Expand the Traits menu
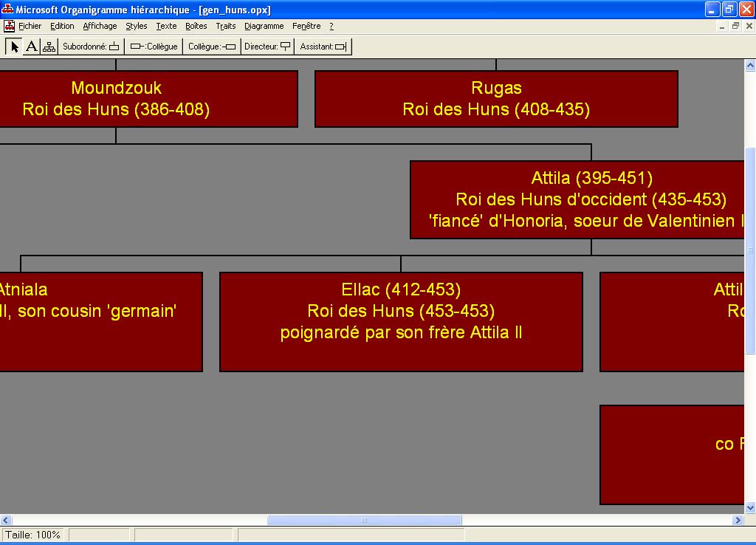The width and height of the screenshot is (756, 545). click(226, 26)
